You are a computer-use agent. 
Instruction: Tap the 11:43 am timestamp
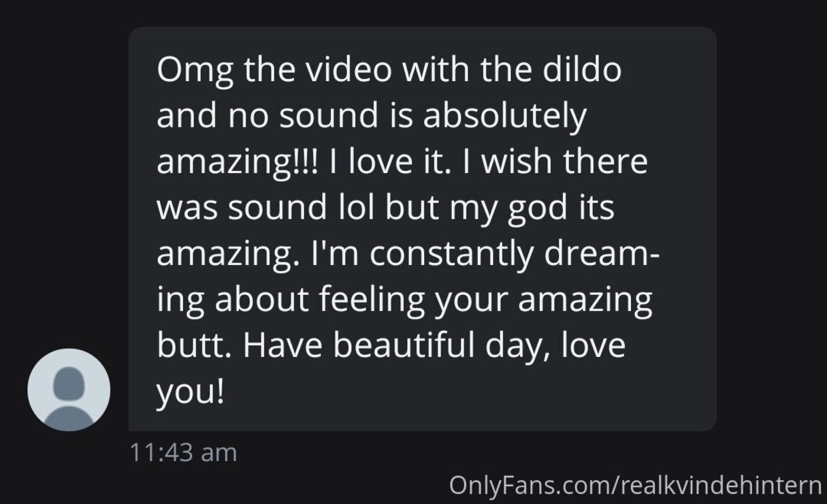pyautogui.click(x=183, y=452)
